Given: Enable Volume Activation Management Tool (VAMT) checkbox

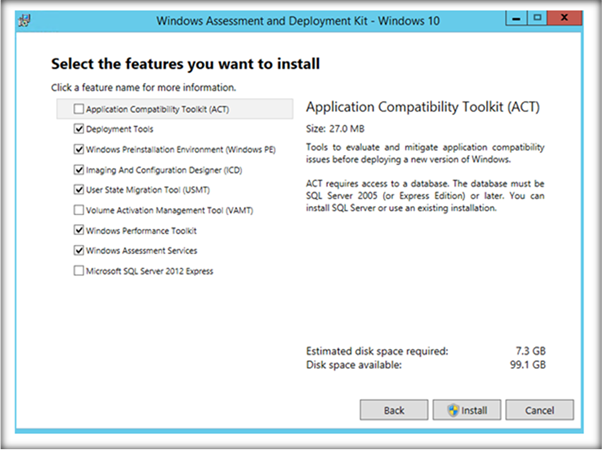Looking at the screenshot, I should [79, 210].
